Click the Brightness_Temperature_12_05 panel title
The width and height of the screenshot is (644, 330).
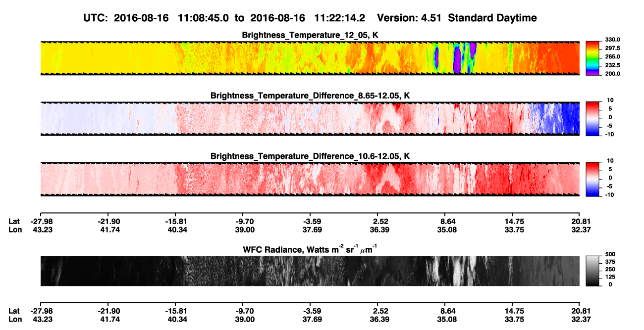click(x=310, y=35)
